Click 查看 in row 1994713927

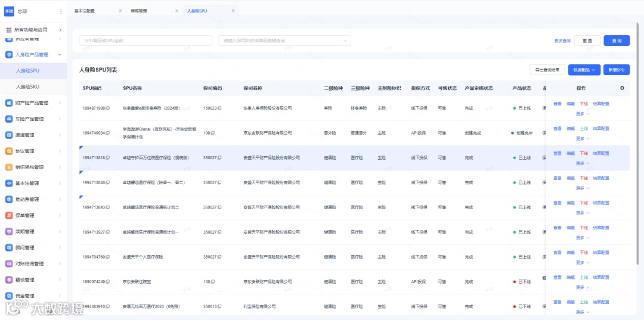click(x=558, y=228)
